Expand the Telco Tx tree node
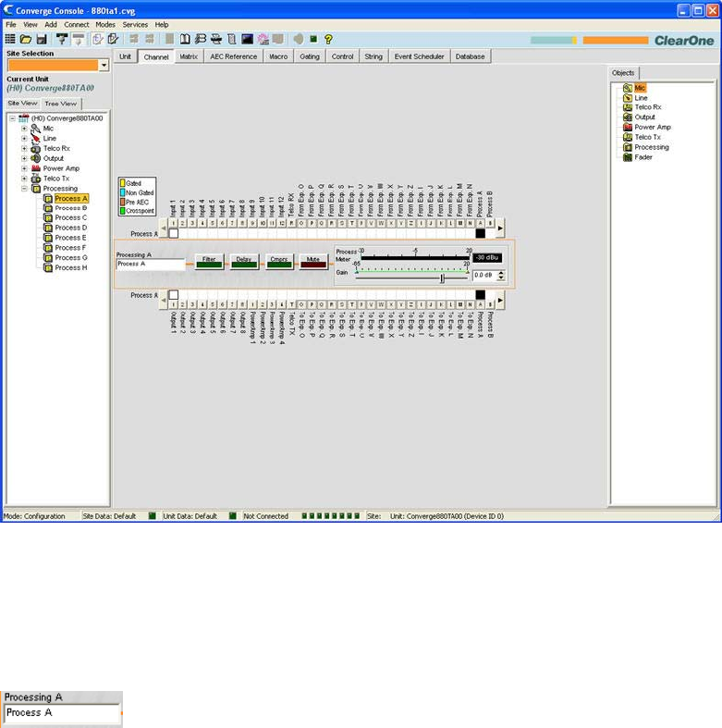Screen dimensions: 722x728 pyautogui.click(x=24, y=179)
